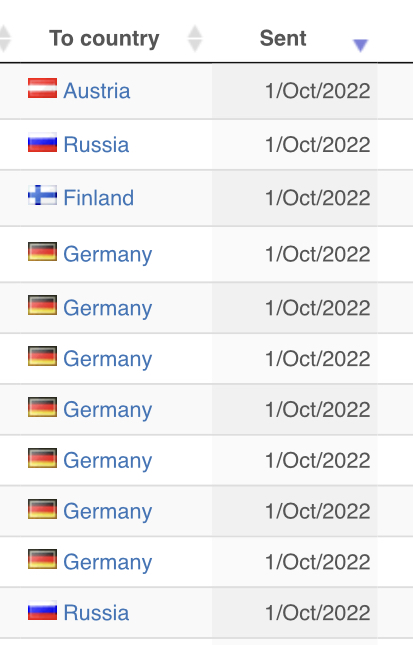Click the last Germany row flag icon
Image resolution: width=413 pixels, height=645 pixels.
42,559
